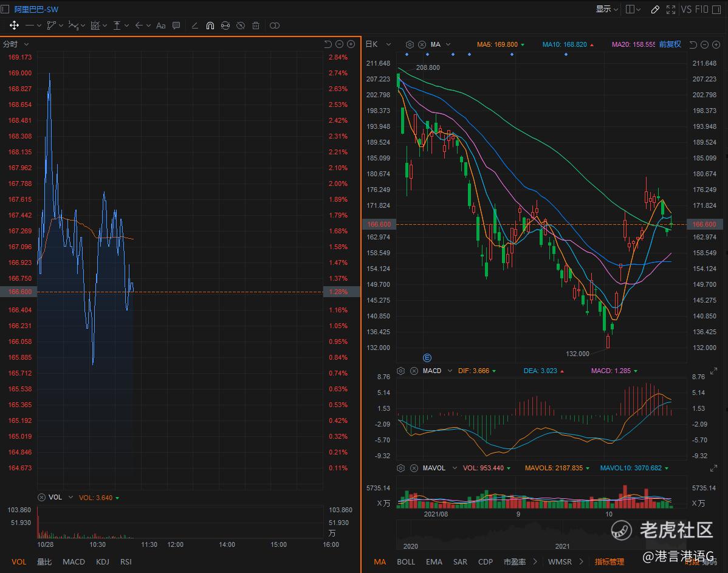Toggle the pencil drawing mode
The height and width of the screenshot is (573, 728).
[x=655, y=9]
